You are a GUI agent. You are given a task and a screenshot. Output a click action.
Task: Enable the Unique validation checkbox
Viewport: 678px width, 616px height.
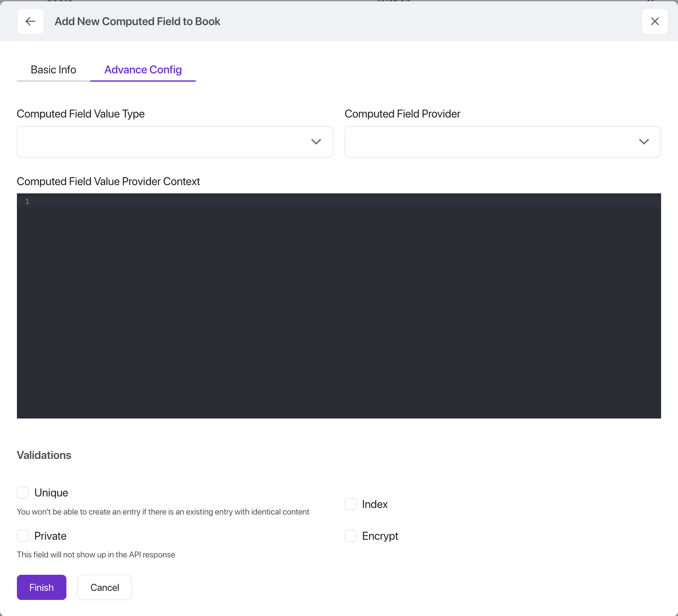click(23, 493)
